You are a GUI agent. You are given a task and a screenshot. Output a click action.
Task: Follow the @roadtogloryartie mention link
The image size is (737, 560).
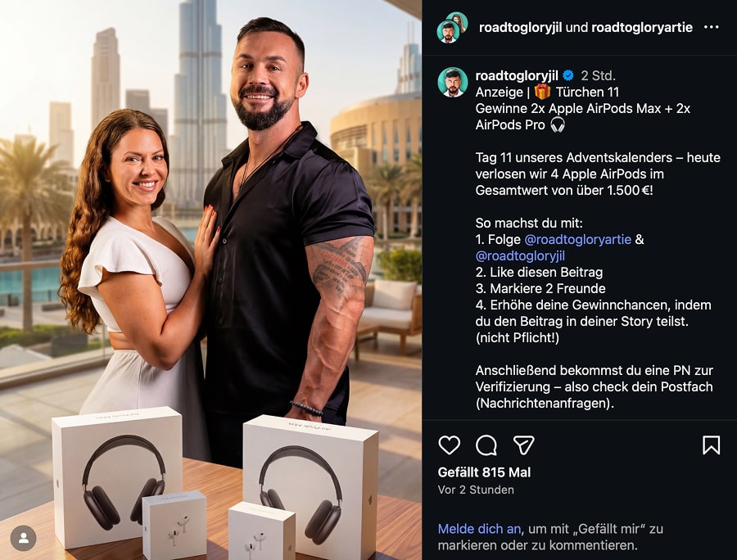(x=577, y=240)
